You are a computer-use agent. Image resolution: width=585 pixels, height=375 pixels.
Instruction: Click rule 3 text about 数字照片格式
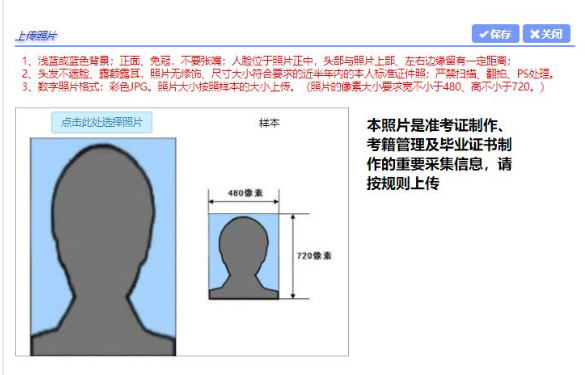283,87
